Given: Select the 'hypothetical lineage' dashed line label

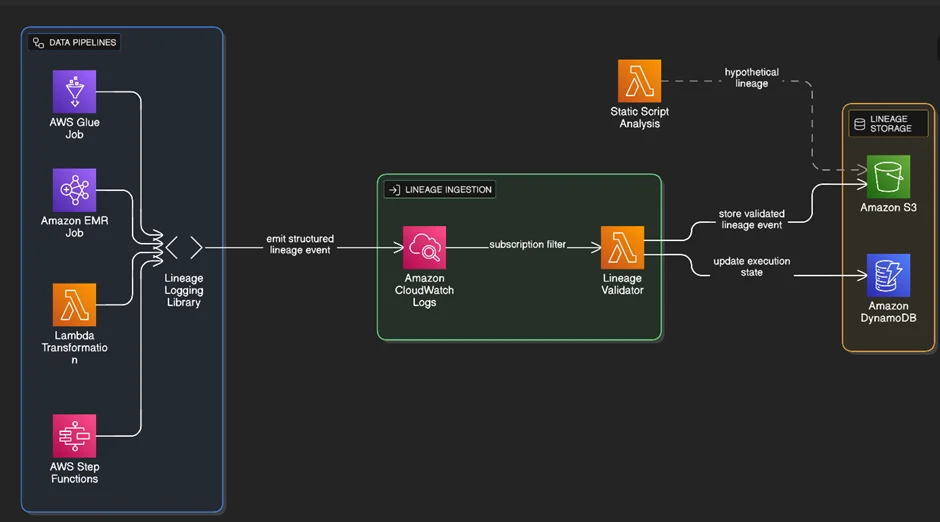Looking at the screenshot, I should (752, 78).
